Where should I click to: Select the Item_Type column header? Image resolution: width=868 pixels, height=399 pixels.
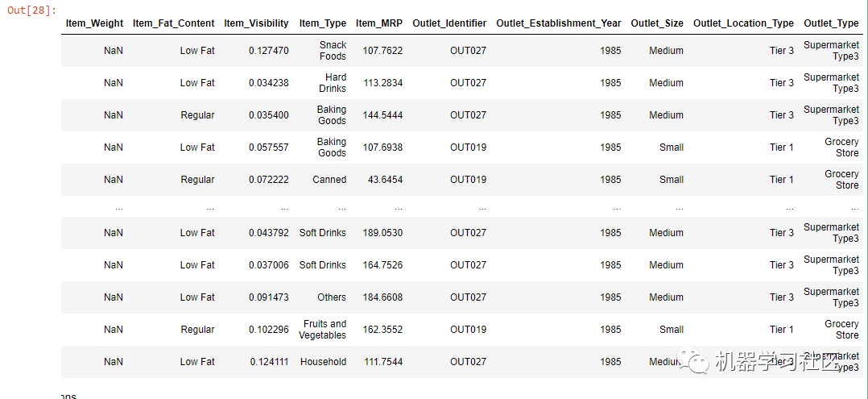point(323,23)
